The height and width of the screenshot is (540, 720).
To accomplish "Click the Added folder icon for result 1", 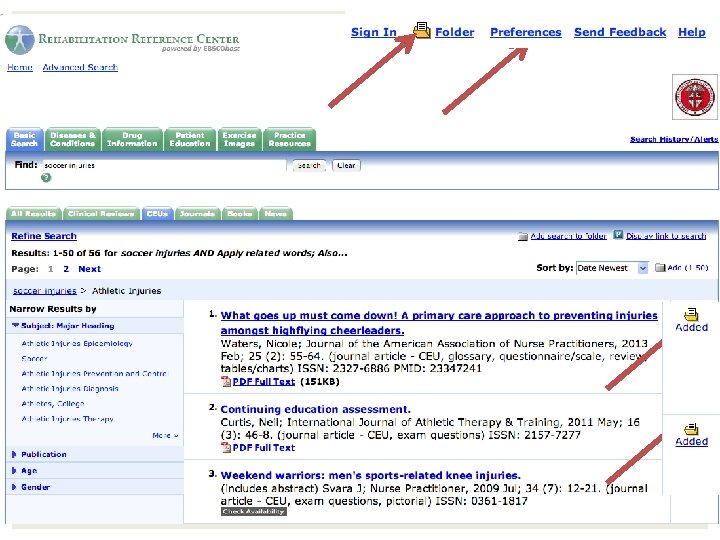I will 691,315.
